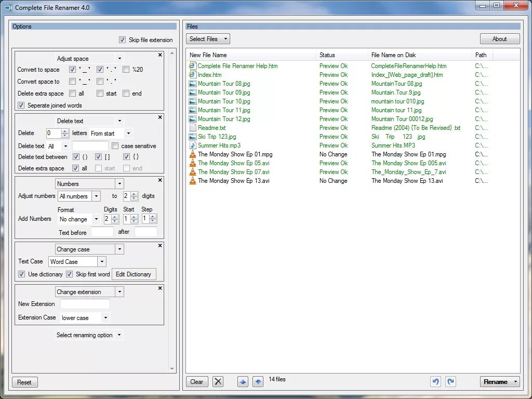Viewport: 532px width, 399px height.
Task: Remove the Adjust space panel with its X
Action: tap(160, 55)
